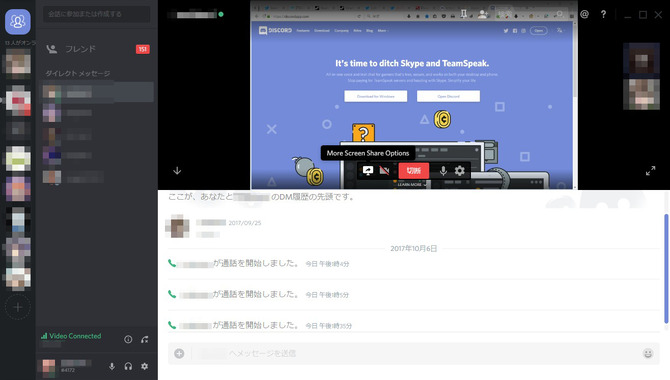Click the attach file plus in message bar
The height and width of the screenshot is (380, 670).
click(x=179, y=353)
